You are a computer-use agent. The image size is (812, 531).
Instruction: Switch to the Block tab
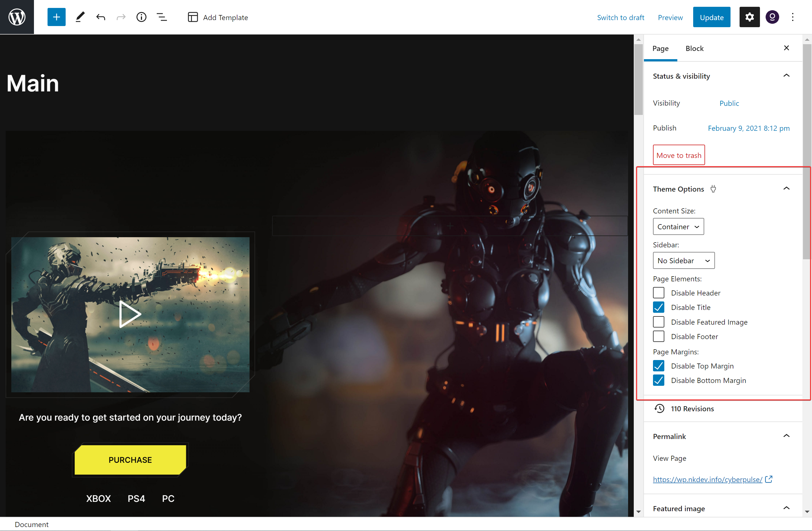pyautogui.click(x=694, y=48)
